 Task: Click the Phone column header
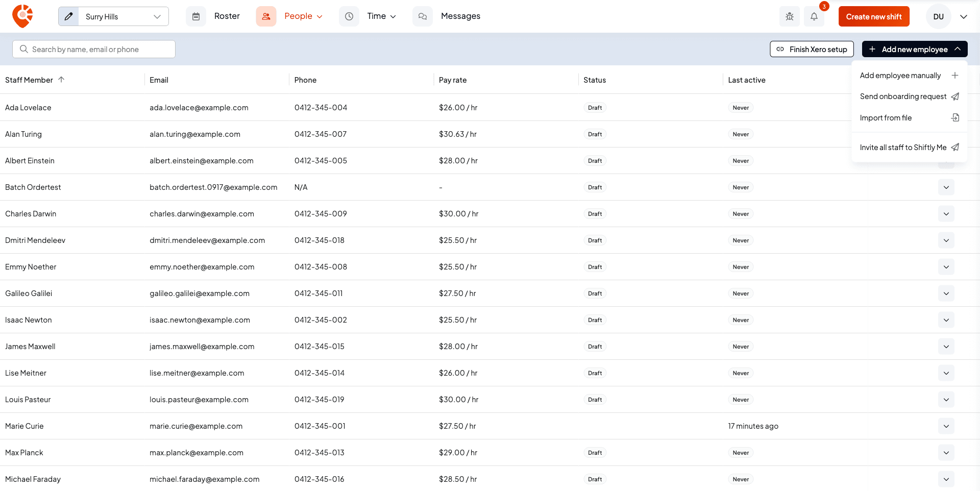(x=305, y=80)
